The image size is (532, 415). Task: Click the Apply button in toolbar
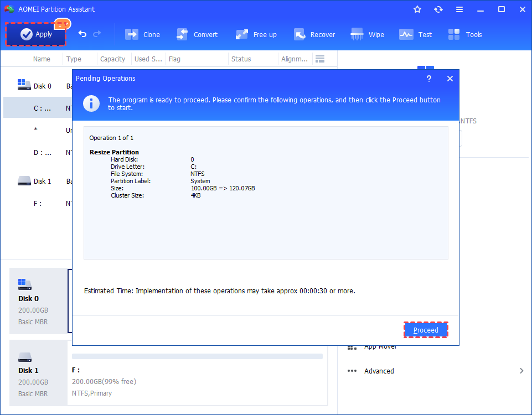(x=35, y=34)
